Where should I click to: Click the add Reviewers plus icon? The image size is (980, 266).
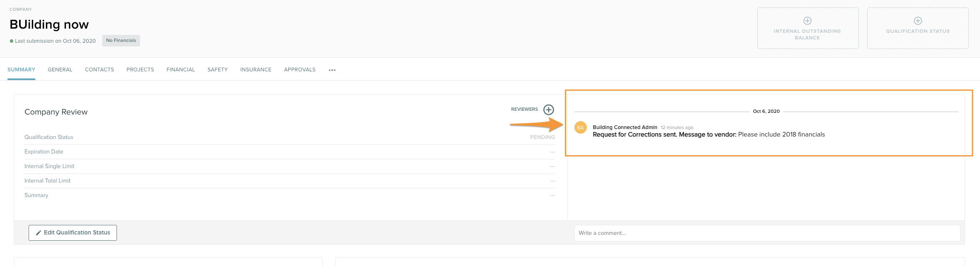(x=549, y=110)
